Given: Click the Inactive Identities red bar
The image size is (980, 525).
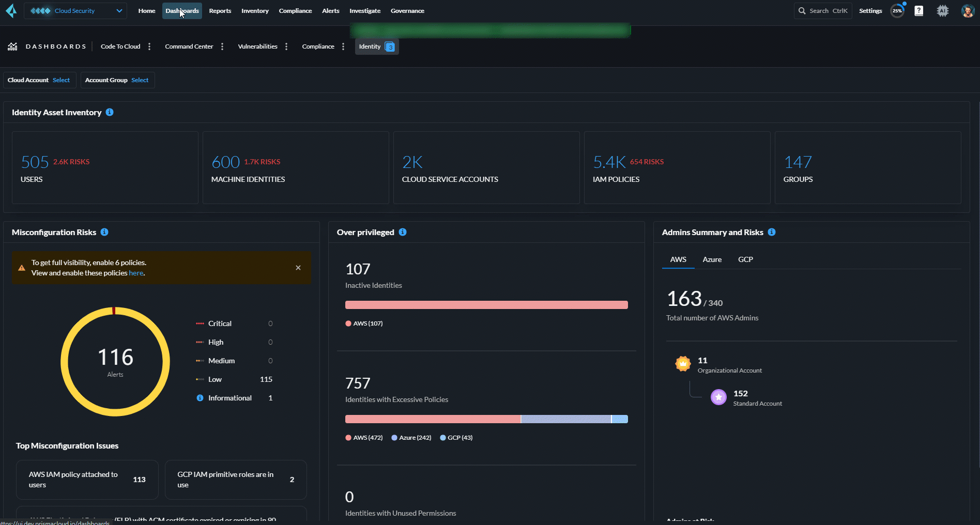Looking at the screenshot, I should pos(486,305).
